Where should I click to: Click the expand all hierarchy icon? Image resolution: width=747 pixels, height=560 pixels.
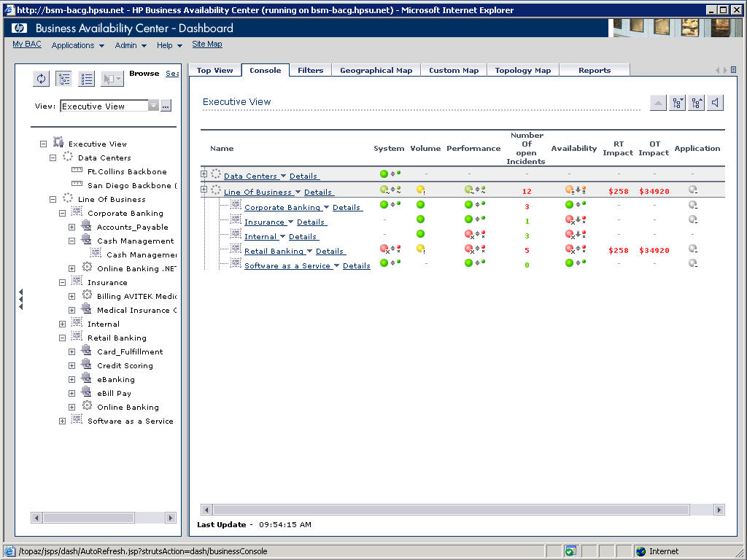677,102
